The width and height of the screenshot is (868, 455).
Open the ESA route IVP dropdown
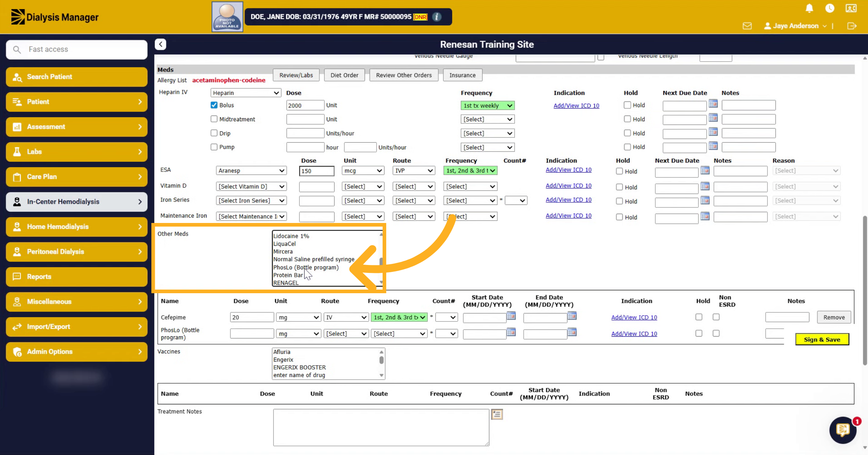pyautogui.click(x=413, y=170)
